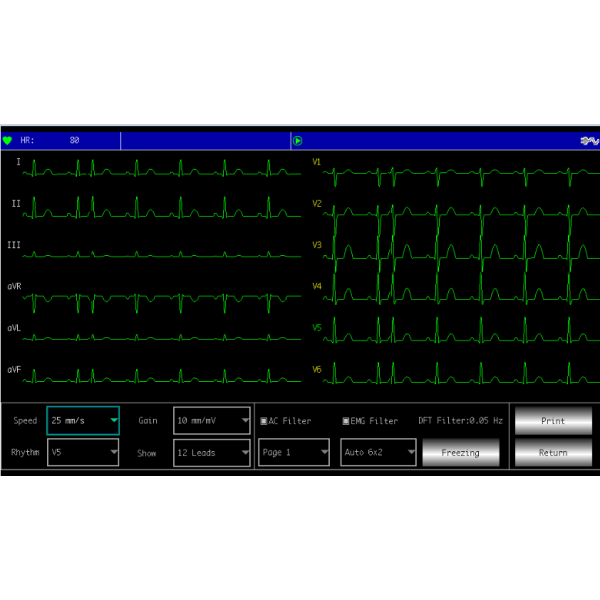
Task: Click the Speed label
Action: click(x=25, y=421)
